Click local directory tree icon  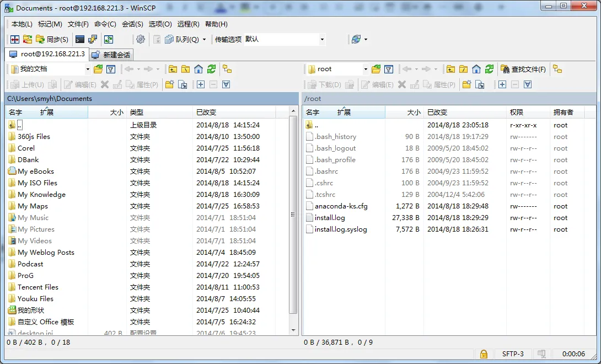(227, 69)
